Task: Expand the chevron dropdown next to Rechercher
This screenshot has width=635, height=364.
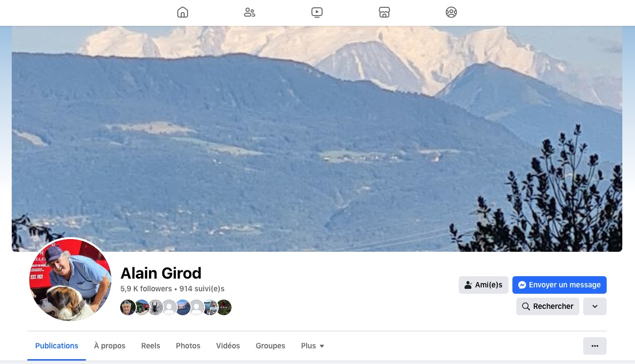Action: (595, 306)
